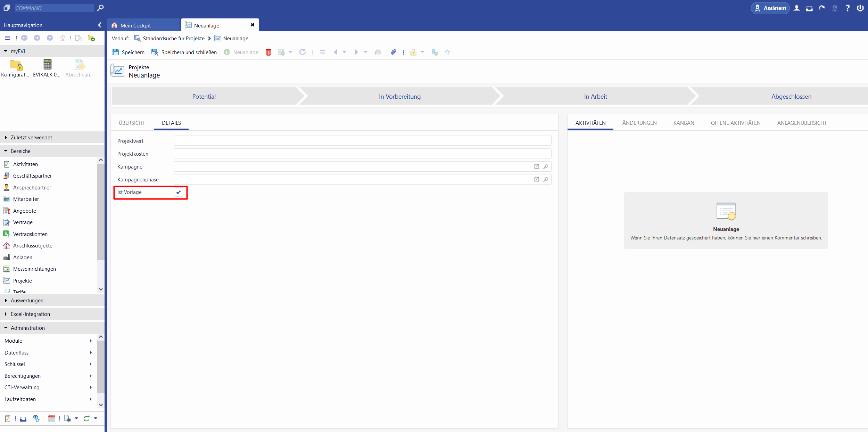Screen dimensions: 868x432
Task: Open the lock icon dropdown arrow
Action: click(x=422, y=52)
